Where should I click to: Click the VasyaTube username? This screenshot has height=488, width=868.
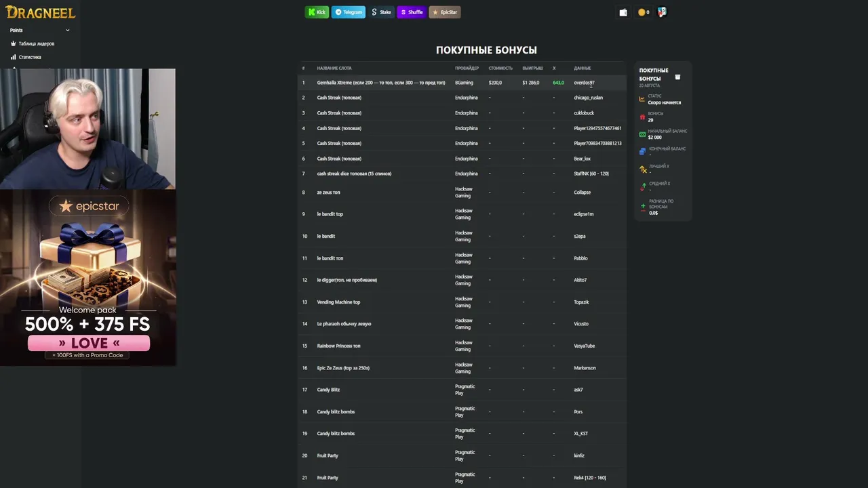(x=584, y=346)
